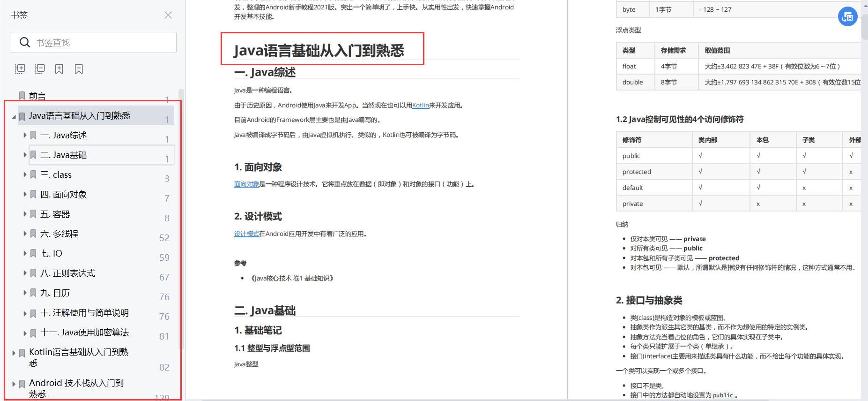Expand the 三. class bookmark
This screenshot has width=868, height=401.
coord(25,174)
